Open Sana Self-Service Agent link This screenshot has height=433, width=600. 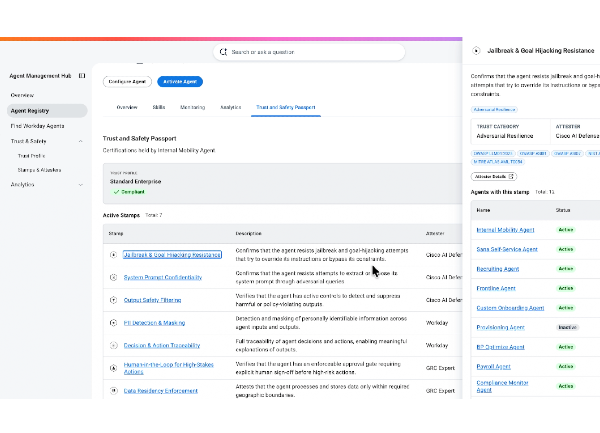[507, 249]
